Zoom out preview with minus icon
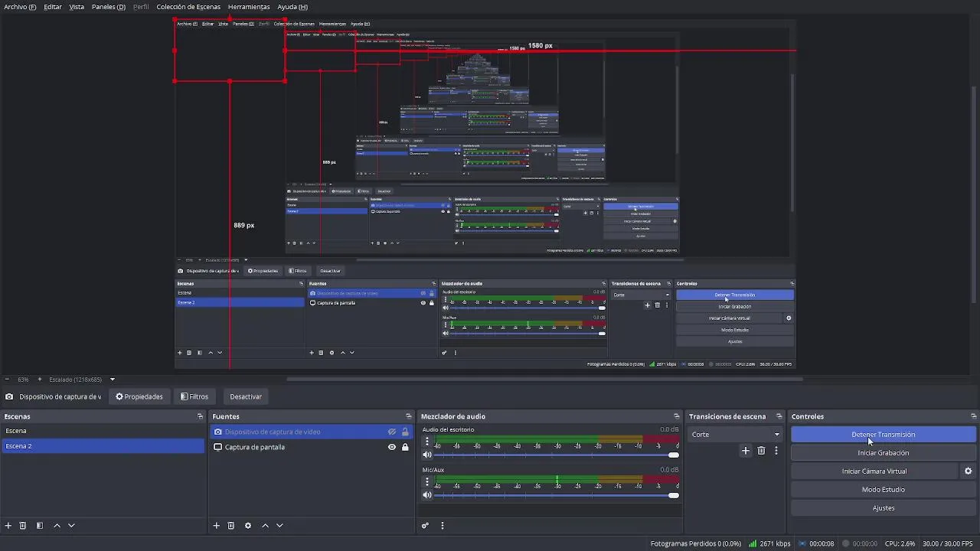980x551 pixels. pyautogui.click(x=7, y=380)
